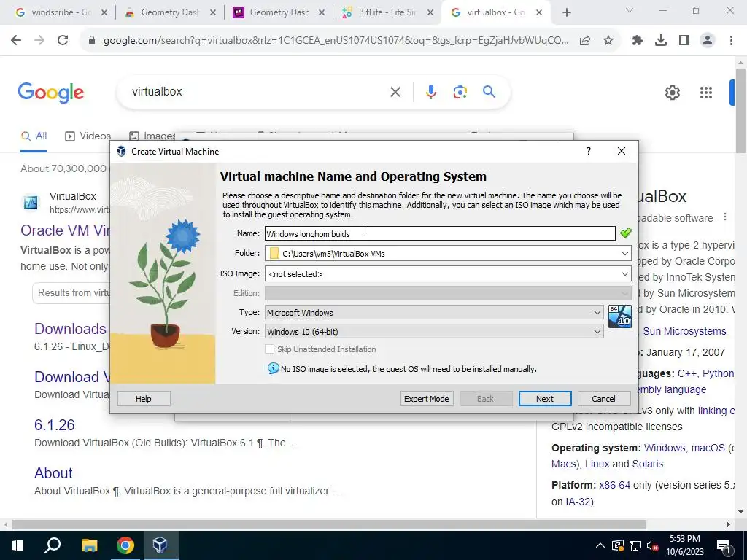Click the Chrome taskbar icon
Viewport: 747px width, 560px height.
[x=125, y=545]
